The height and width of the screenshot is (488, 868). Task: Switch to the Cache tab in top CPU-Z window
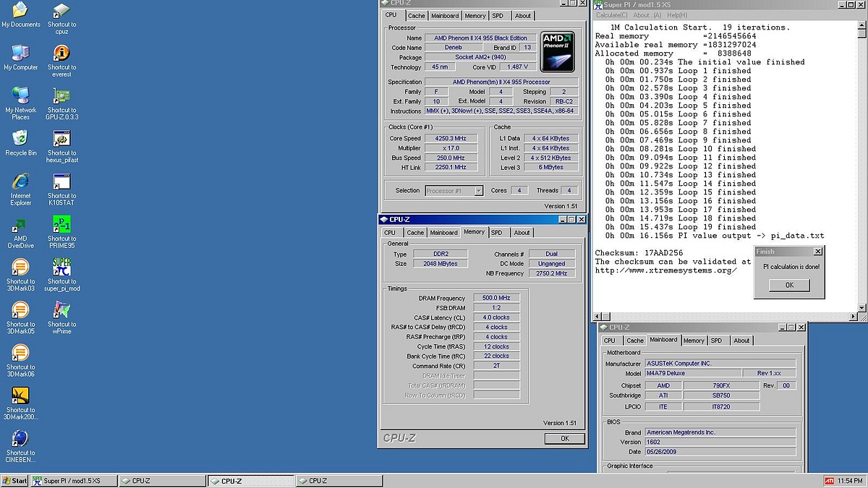[416, 16]
